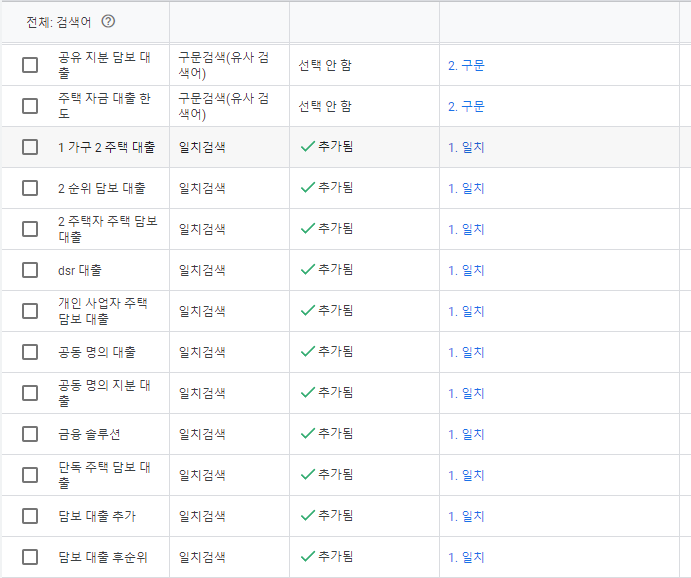This screenshot has height=578, width=691.
Task: Open help icon next to 전체: 검색어
Action: coord(108,21)
